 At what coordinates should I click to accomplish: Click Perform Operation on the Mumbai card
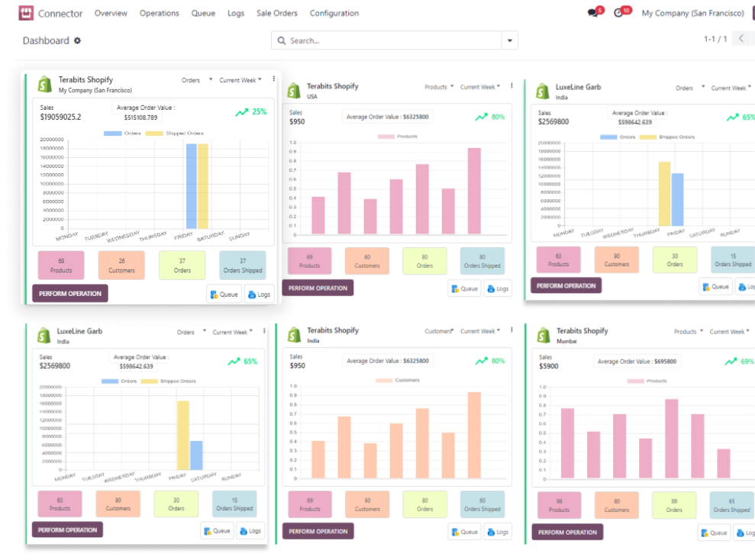[x=568, y=533]
